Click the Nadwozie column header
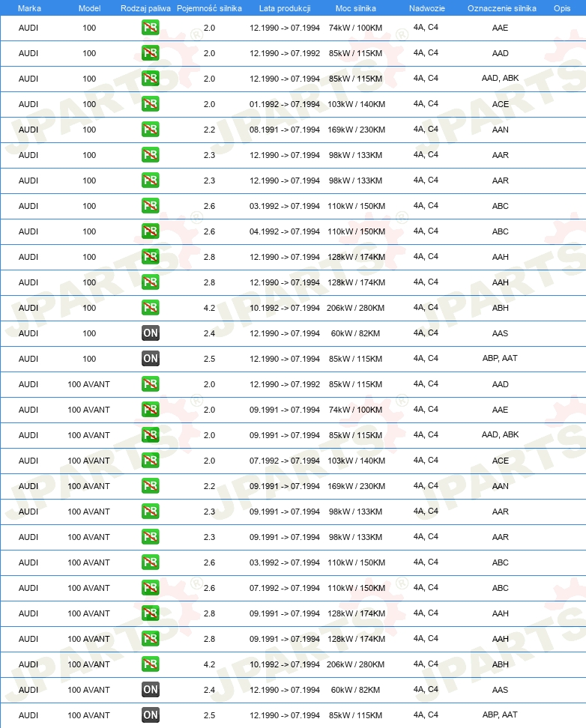Screen dimensions: 586x728 pyautogui.click(x=426, y=8)
